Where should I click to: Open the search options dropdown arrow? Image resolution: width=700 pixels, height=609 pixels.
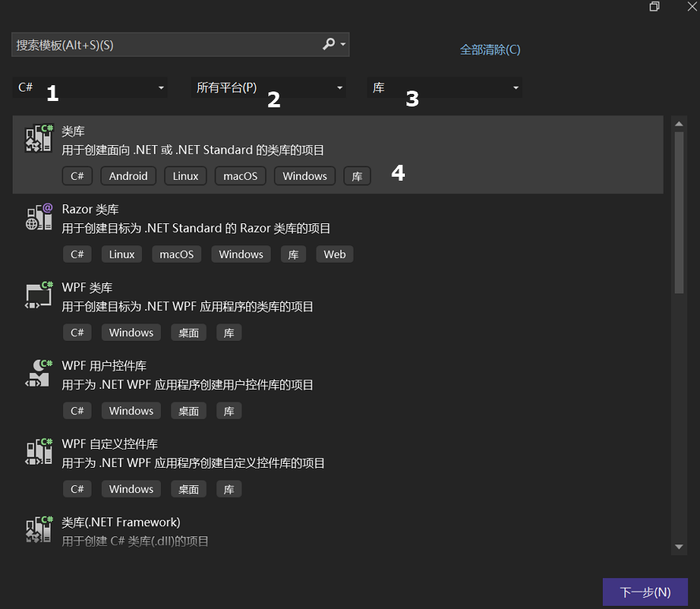click(x=343, y=44)
